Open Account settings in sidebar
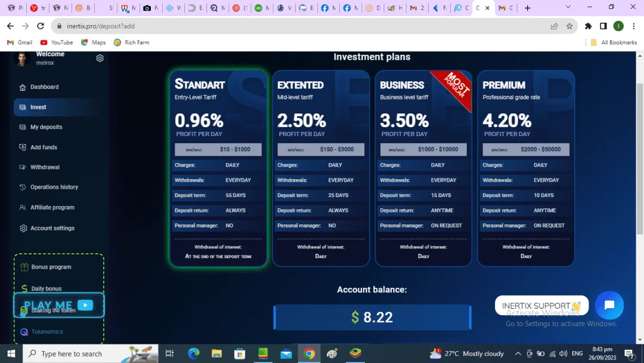The height and width of the screenshot is (363, 644). click(x=52, y=228)
